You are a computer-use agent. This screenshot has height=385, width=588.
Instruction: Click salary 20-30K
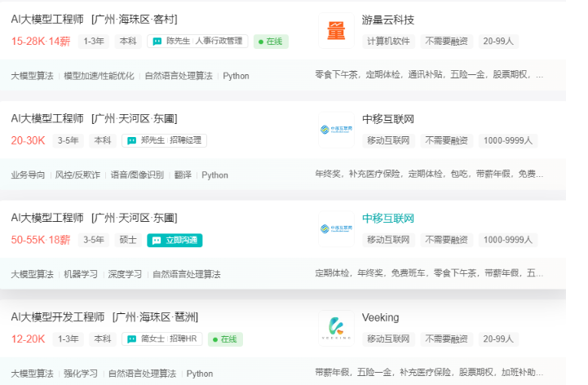(28, 141)
